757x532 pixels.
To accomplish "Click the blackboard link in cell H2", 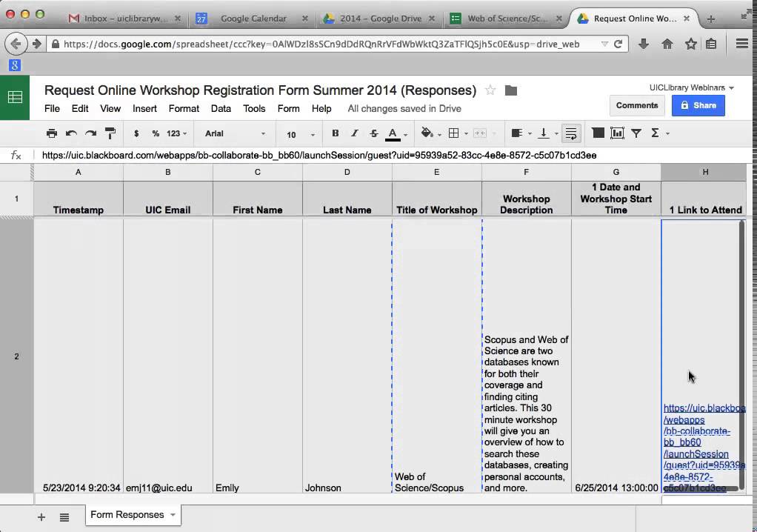I will point(704,448).
